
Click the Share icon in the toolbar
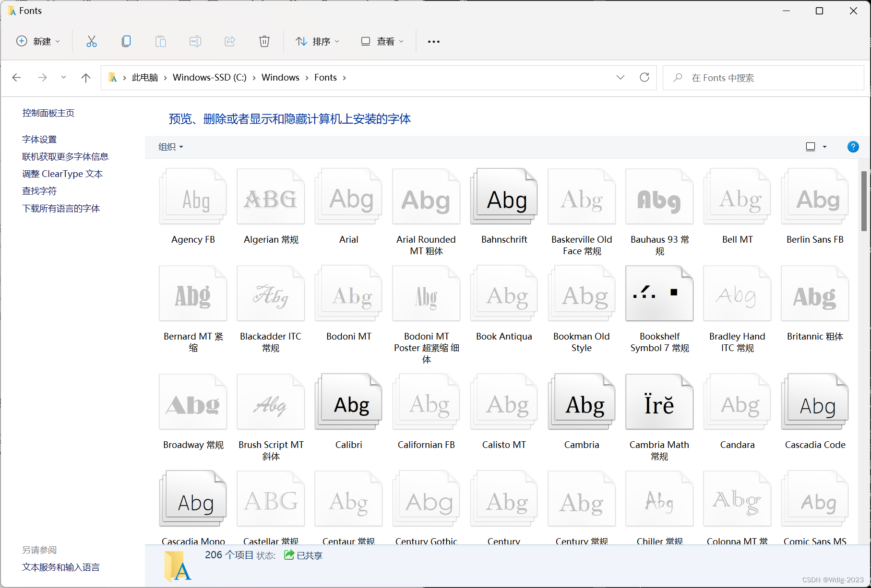click(230, 41)
